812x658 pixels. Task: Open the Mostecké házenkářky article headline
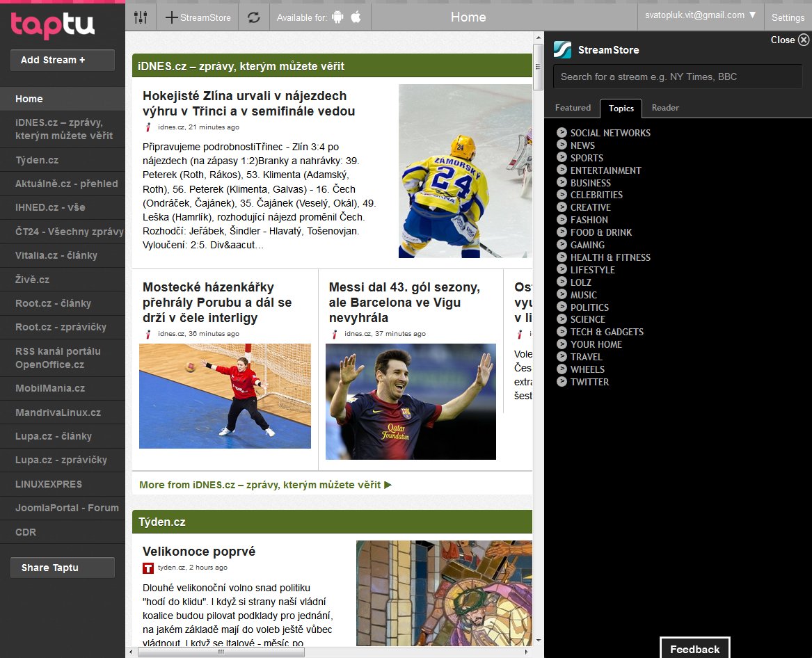[x=217, y=303]
